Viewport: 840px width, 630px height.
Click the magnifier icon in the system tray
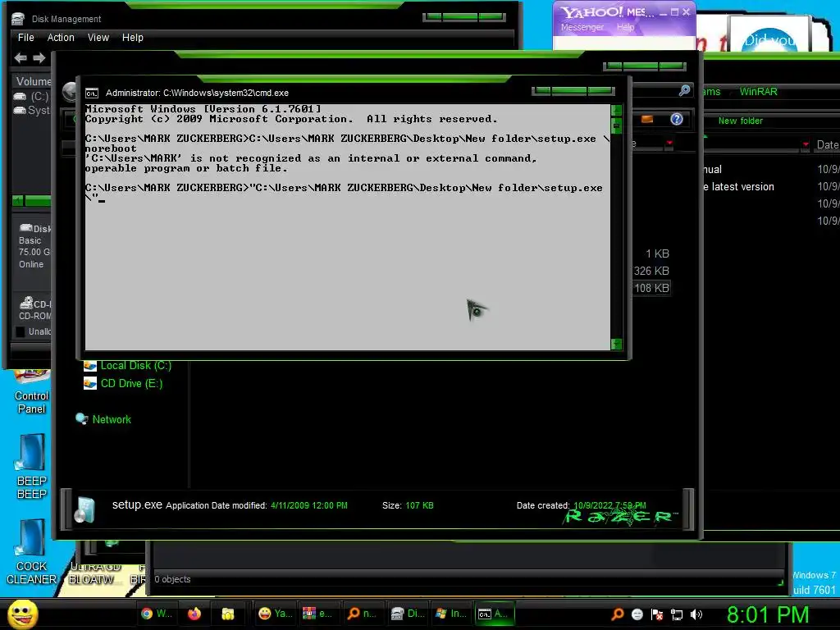617,614
